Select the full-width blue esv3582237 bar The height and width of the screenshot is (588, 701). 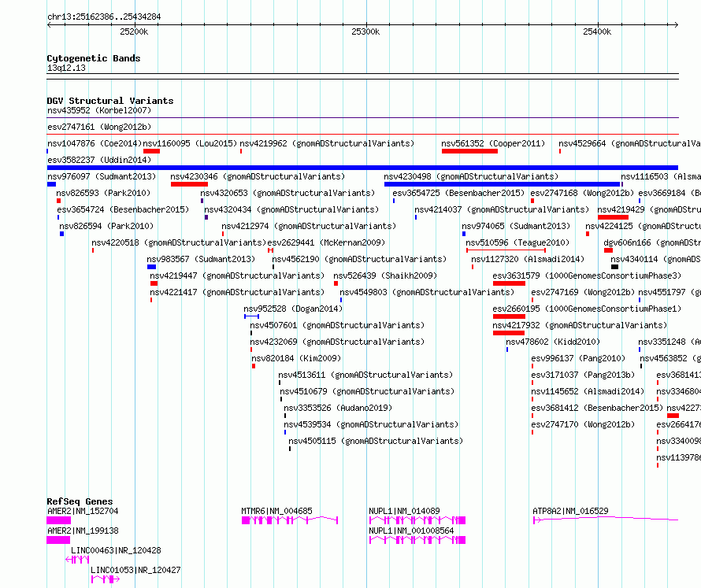362,168
